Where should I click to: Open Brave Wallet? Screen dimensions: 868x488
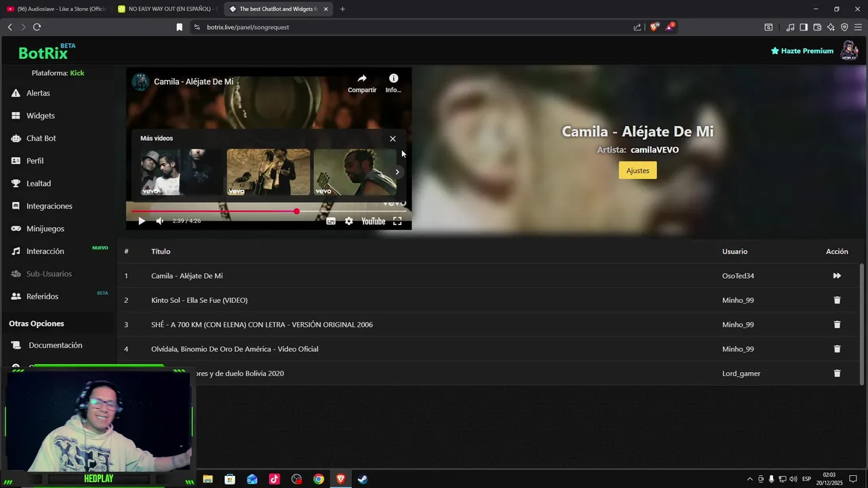[817, 27]
